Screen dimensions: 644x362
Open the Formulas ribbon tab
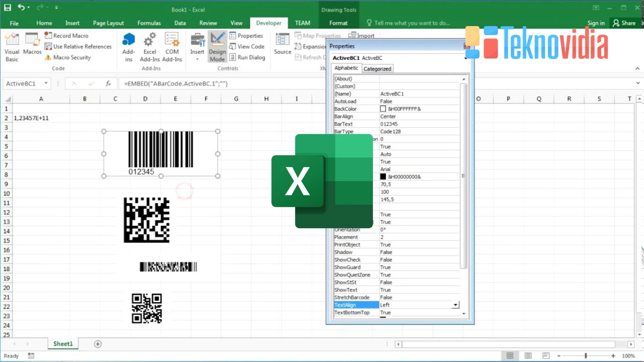pos(149,23)
